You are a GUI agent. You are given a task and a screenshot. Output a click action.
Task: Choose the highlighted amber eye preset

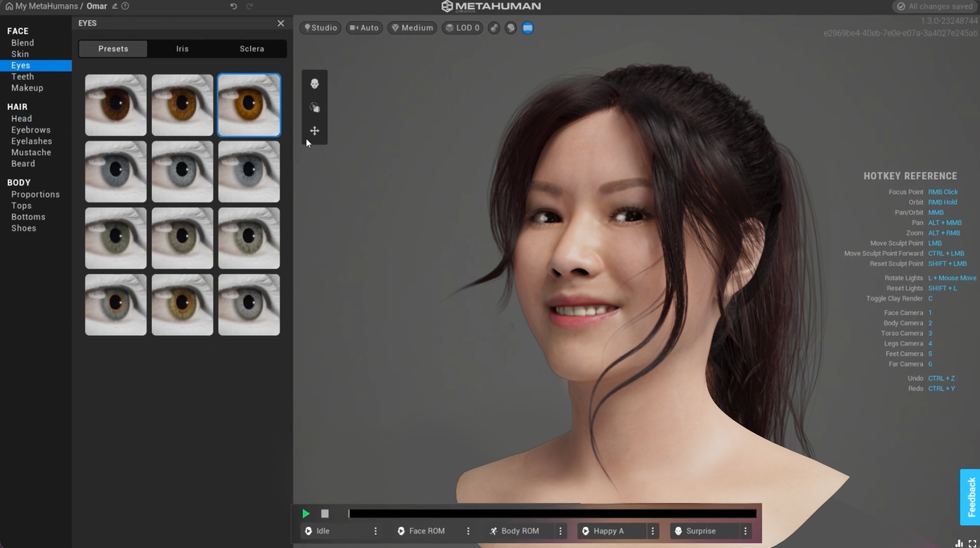(249, 105)
